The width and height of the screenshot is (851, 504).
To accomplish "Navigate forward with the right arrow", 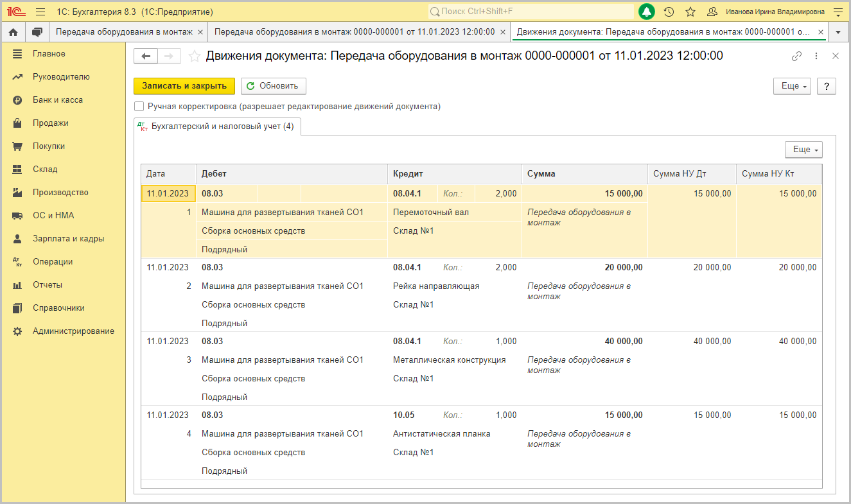I will [x=169, y=56].
